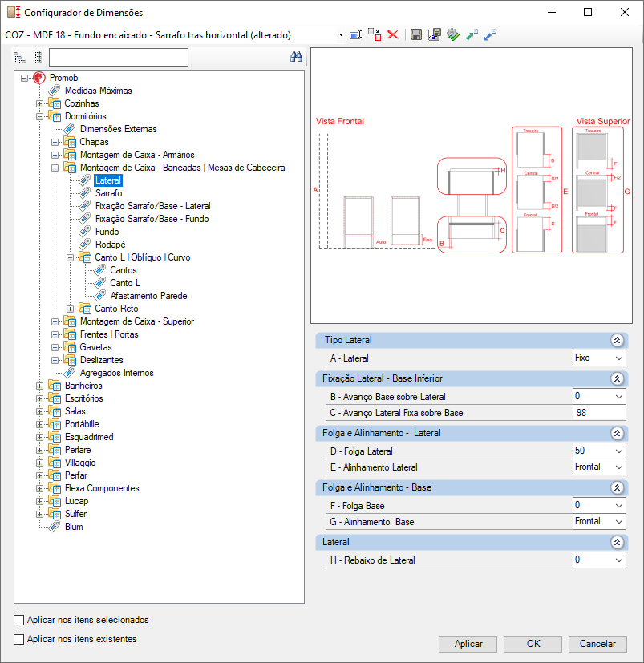Select the Frentes | Portas item

pyautogui.click(x=109, y=334)
